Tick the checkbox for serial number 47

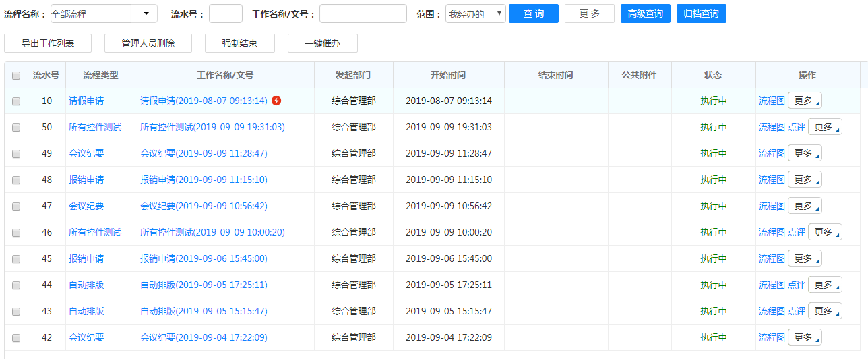[16, 206]
